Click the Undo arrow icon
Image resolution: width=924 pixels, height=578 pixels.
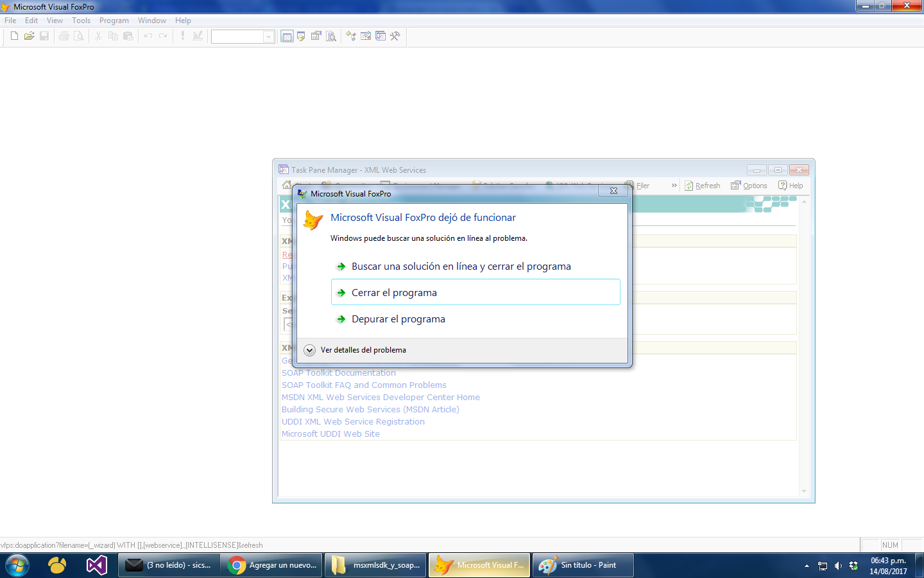coord(148,36)
